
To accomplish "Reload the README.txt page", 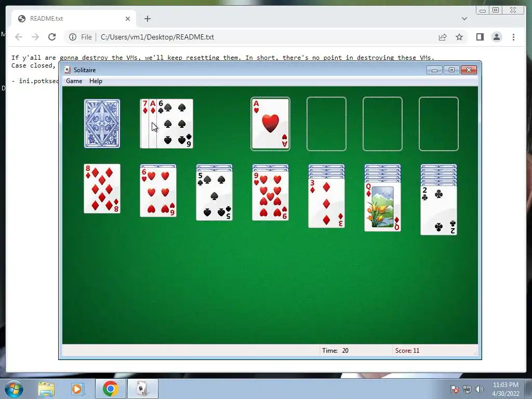I will 52,37.
